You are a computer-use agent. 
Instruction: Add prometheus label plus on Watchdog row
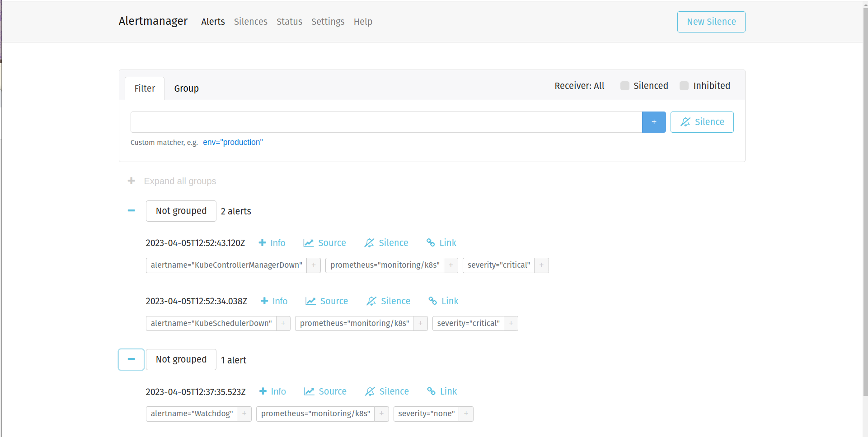point(382,414)
